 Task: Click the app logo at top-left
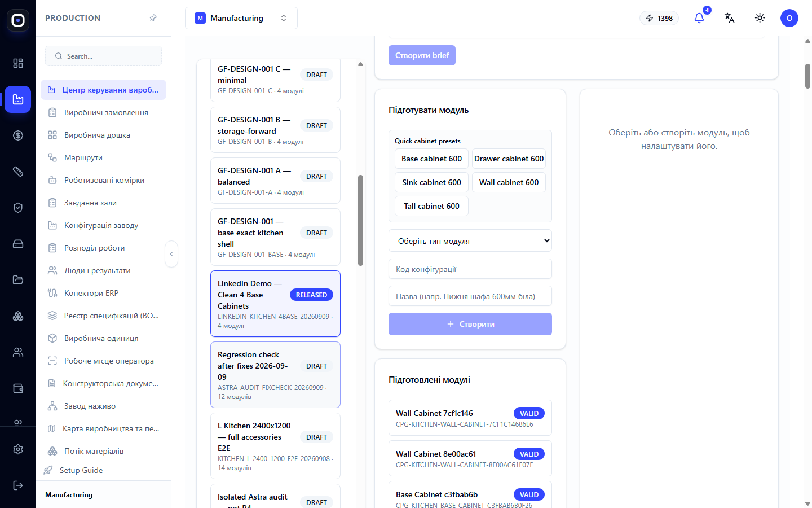[x=18, y=20]
